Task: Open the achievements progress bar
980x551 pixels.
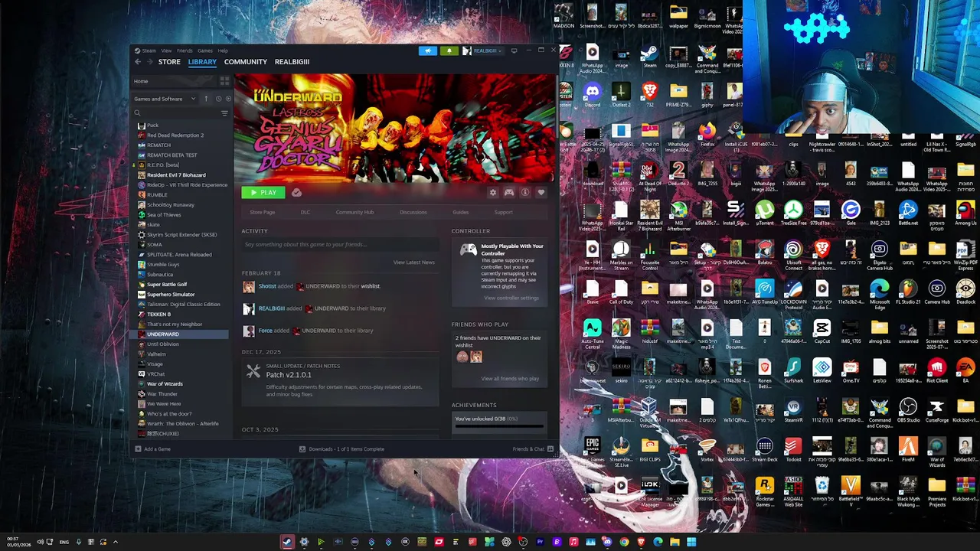Action: tap(499, 426)
